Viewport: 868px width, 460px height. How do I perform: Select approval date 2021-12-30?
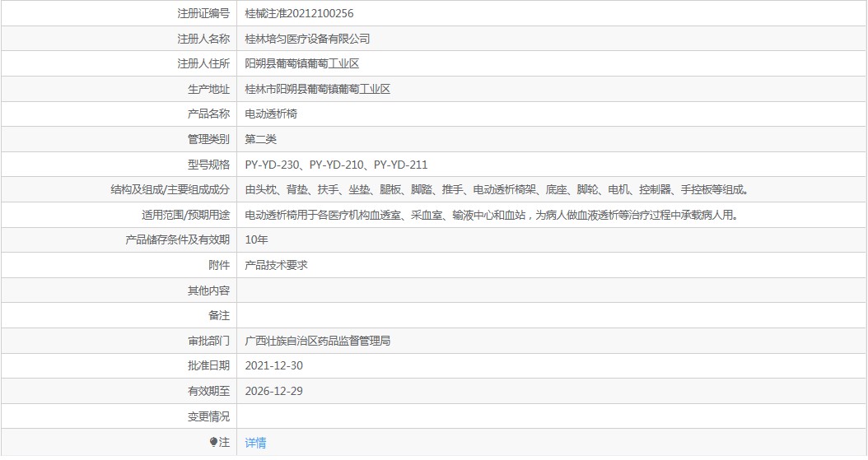pyautogui.click(x=274, y=366)
